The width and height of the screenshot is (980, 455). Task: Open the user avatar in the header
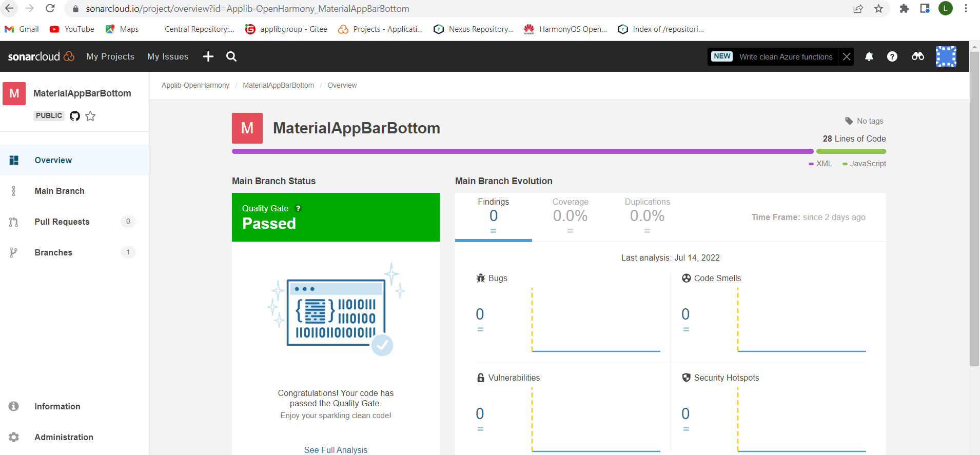tap(946, 56)
